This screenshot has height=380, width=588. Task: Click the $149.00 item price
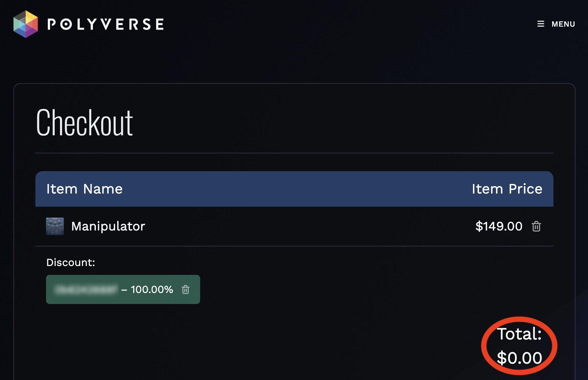pyautogui.click(x=499, y=226)
